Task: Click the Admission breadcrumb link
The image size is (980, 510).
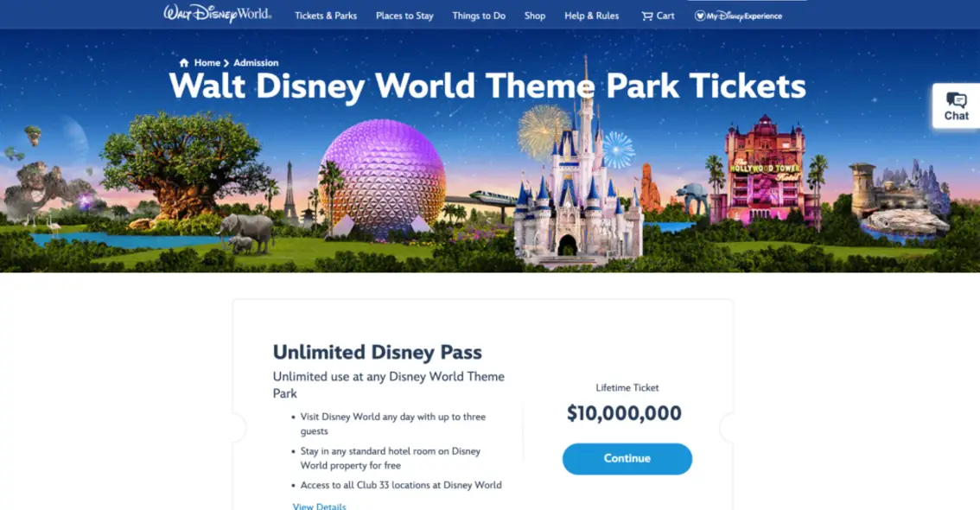Action: click(256, 62)
